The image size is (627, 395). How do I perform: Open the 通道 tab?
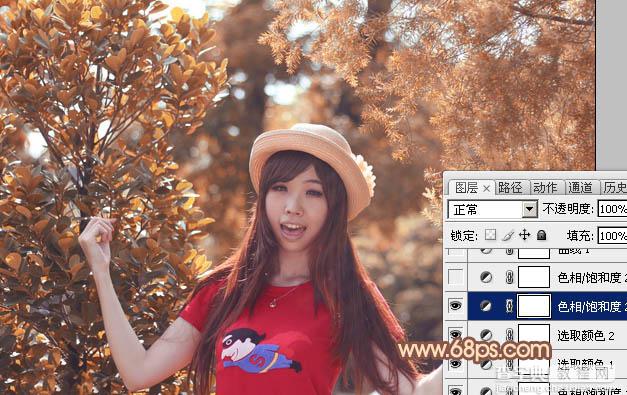[581, 188]
